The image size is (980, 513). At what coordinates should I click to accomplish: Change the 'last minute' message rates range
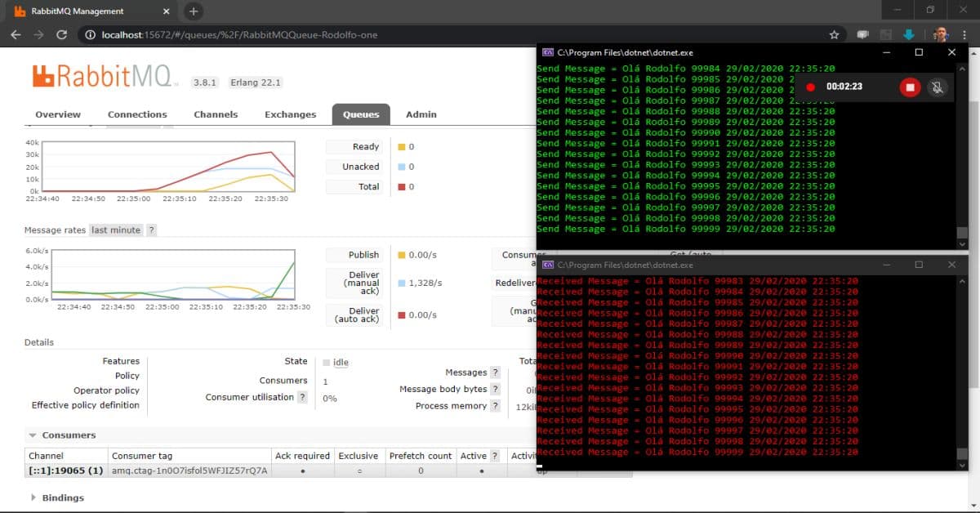click(x=115, y=230)
